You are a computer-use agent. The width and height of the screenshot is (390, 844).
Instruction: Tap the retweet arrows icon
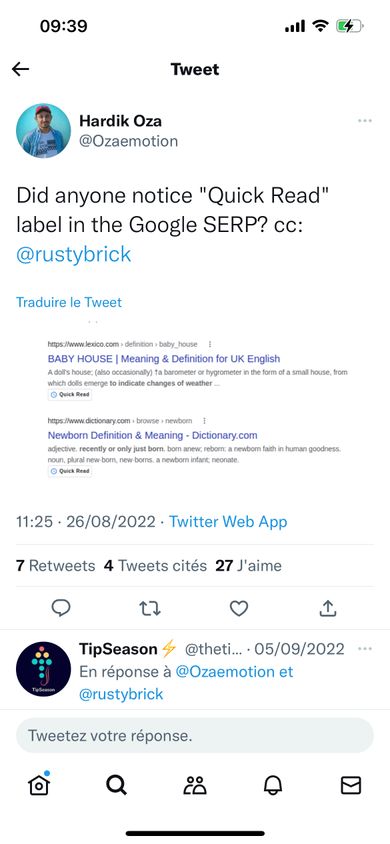[150, 609]
